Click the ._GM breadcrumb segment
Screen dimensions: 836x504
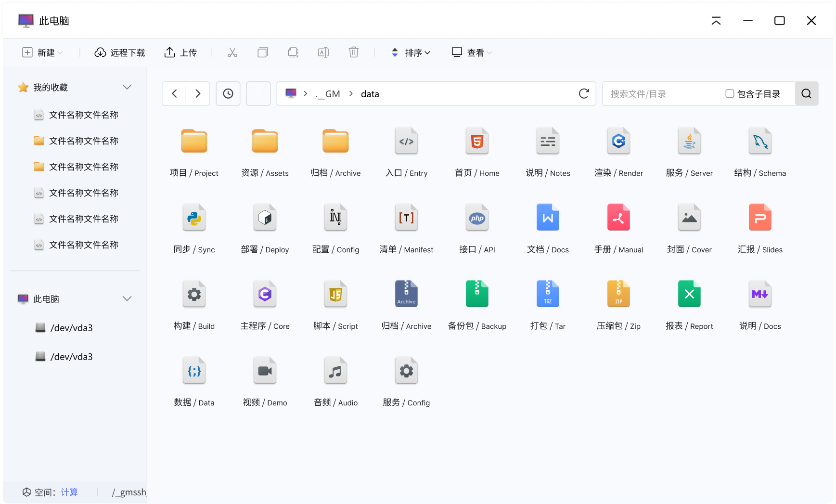328,94
